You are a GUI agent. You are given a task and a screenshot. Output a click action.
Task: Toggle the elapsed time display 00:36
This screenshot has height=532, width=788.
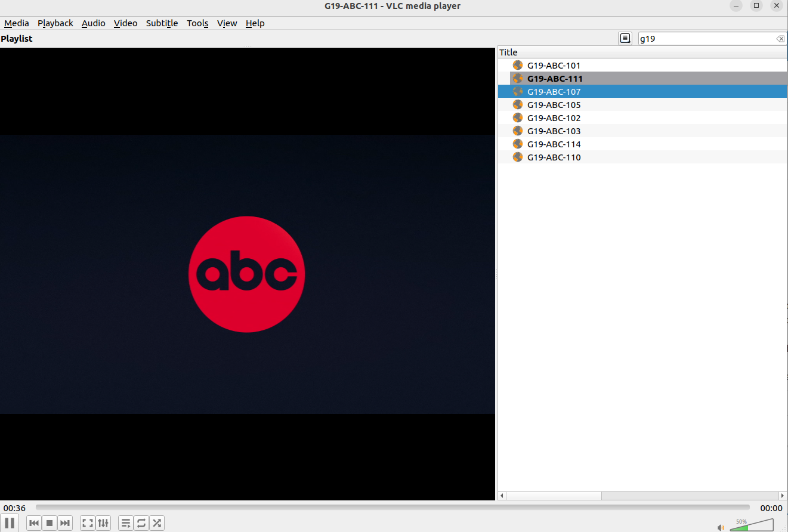click(14, 508)
